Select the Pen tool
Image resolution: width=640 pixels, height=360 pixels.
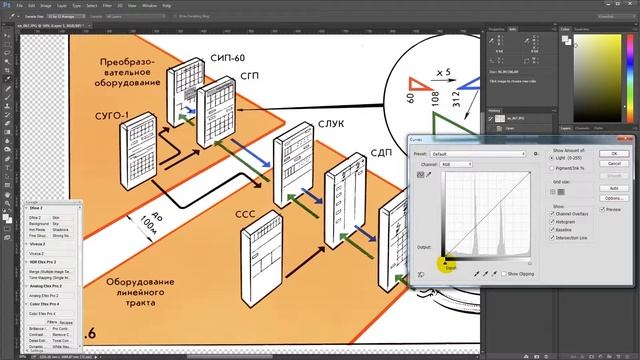(x=7, y=159)
